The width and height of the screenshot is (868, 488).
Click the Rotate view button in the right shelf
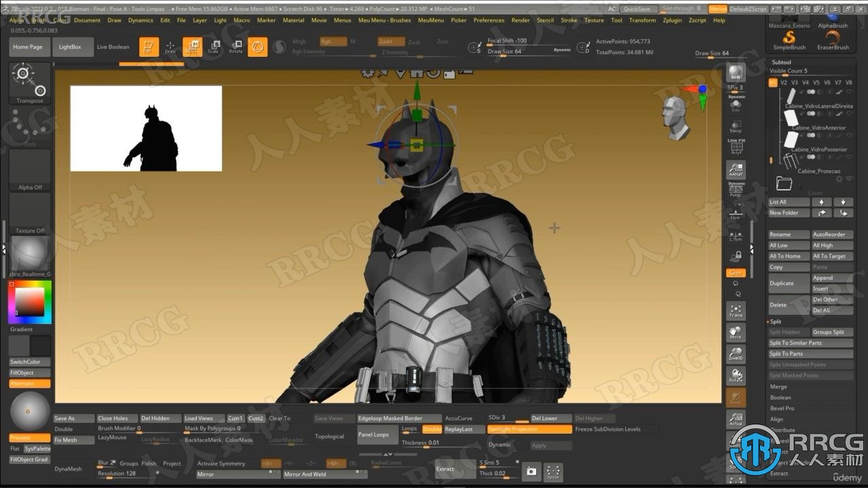(736, 375)
